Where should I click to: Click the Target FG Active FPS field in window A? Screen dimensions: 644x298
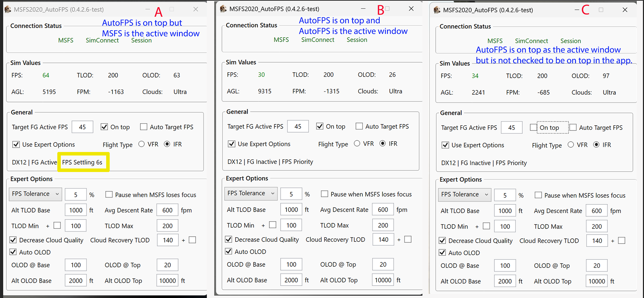82,127
